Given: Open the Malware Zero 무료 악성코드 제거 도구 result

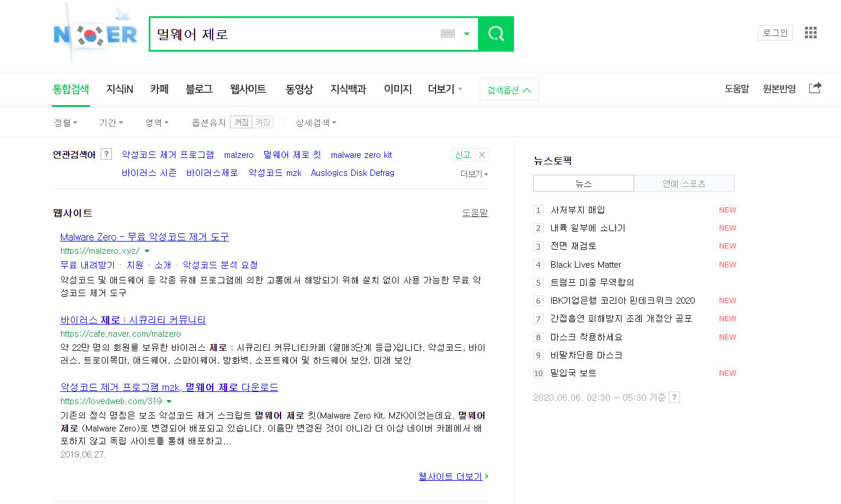Looking at the screenshot, I should coord(145,237).
